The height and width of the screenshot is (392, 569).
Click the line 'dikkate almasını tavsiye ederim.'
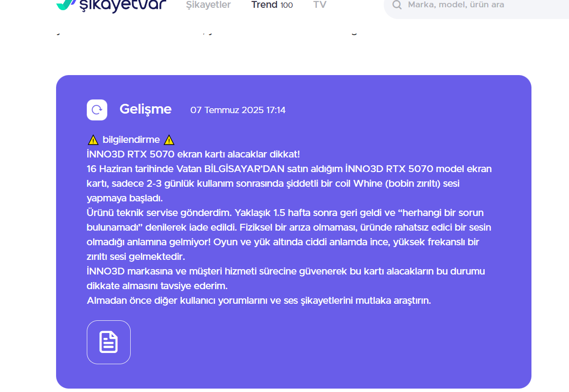click(157, 286)
